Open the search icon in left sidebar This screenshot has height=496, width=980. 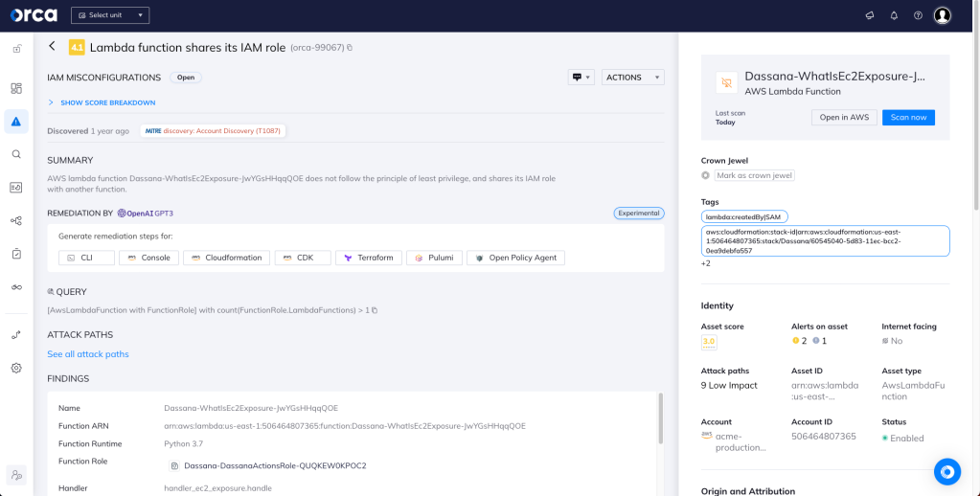[16, 154]
